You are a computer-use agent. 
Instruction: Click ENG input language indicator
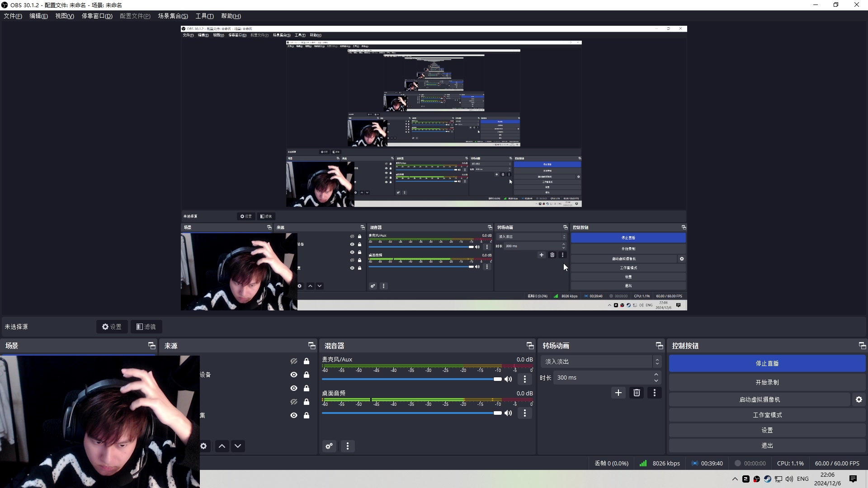tap(803, 479)
